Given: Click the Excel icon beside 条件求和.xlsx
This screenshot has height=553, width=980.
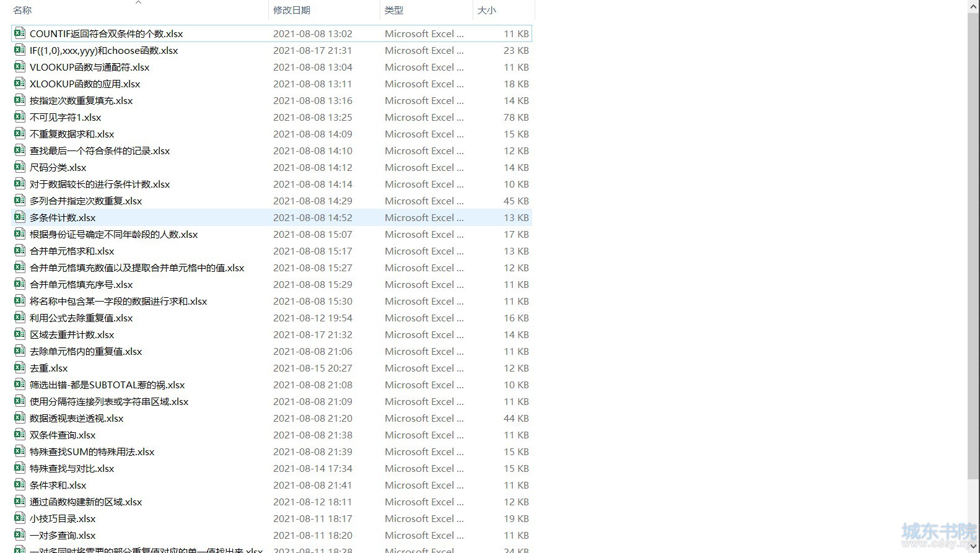Looking at the screenshot, I should [x=20, y=485].
